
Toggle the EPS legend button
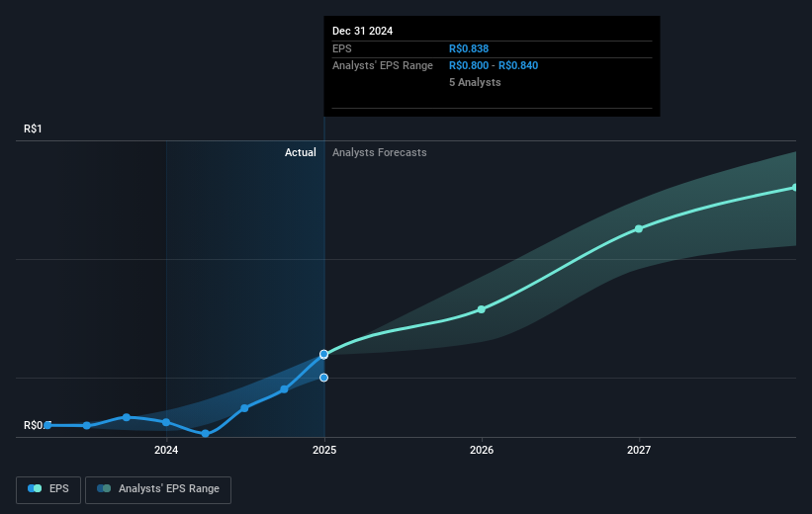[x=48, y=489]
